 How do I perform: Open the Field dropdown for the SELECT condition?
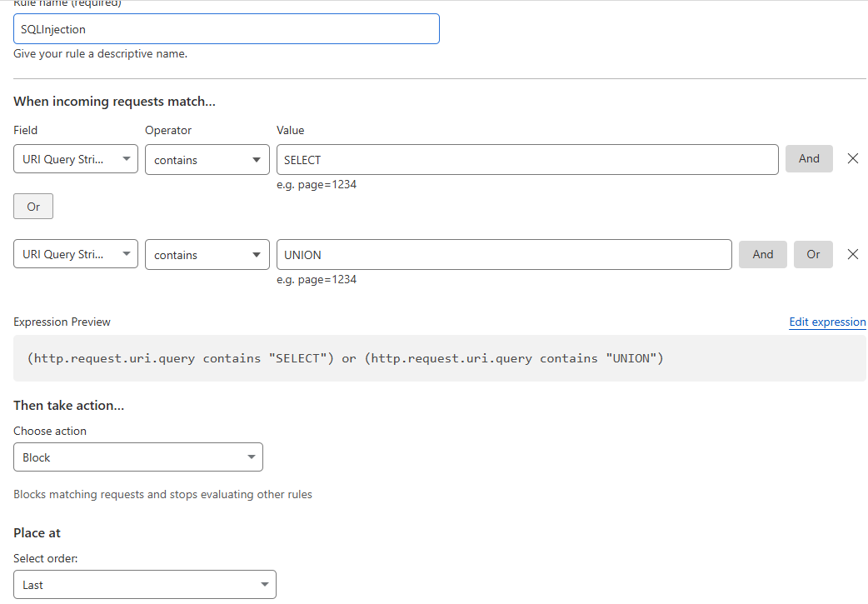(75, 159)
